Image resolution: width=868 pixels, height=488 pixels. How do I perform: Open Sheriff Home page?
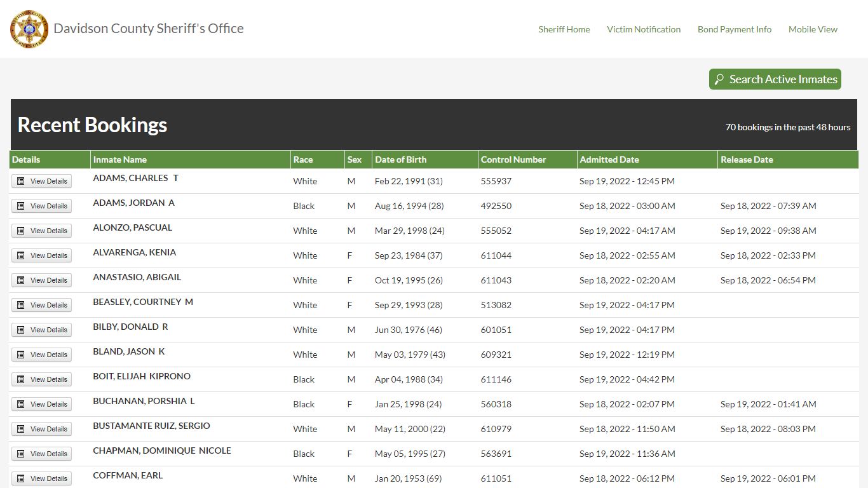pyautogui.click(x=564, y=29)
